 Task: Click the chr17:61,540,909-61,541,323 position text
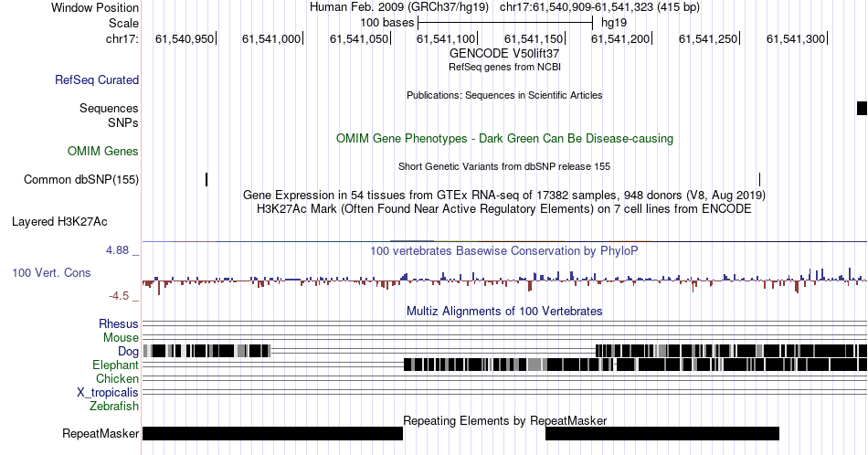coord(599,7)
